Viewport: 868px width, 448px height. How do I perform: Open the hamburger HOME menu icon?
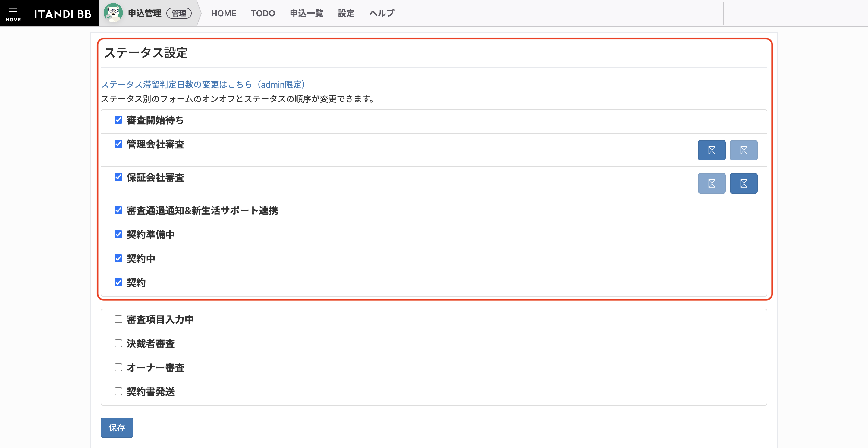click(13, 13)
